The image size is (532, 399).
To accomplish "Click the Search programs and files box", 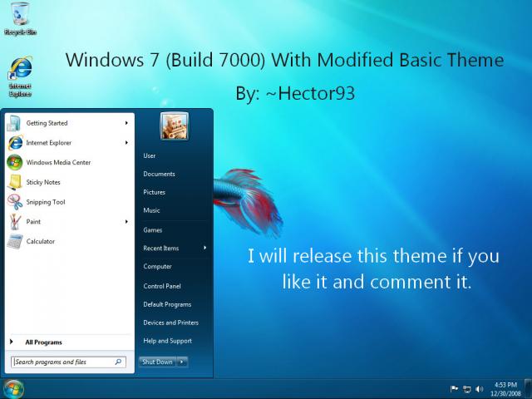I will 68,362.
